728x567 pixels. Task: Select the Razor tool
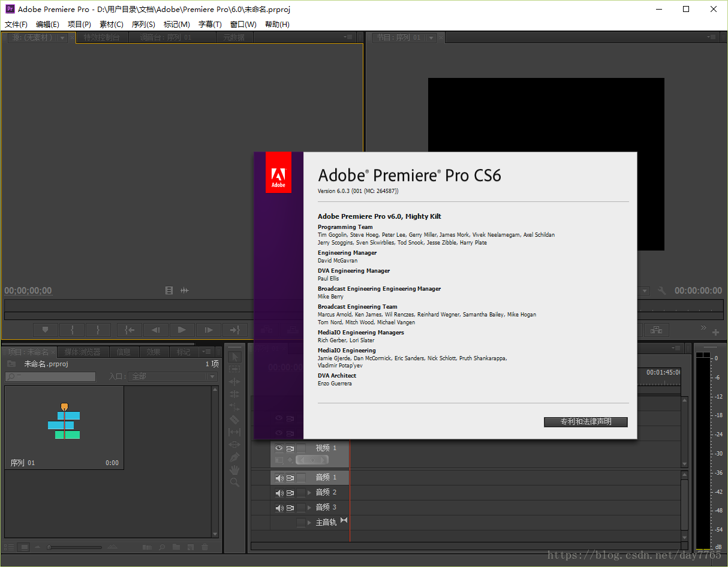pos(234,420)
